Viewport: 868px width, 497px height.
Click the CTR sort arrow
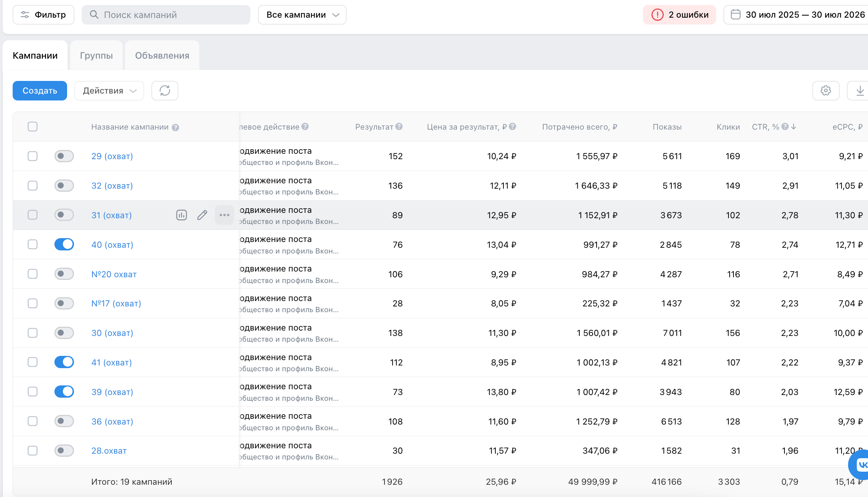coord(794,127)
